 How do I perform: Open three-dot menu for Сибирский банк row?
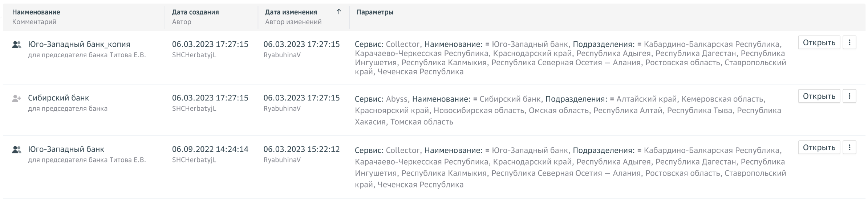(849, 96)
